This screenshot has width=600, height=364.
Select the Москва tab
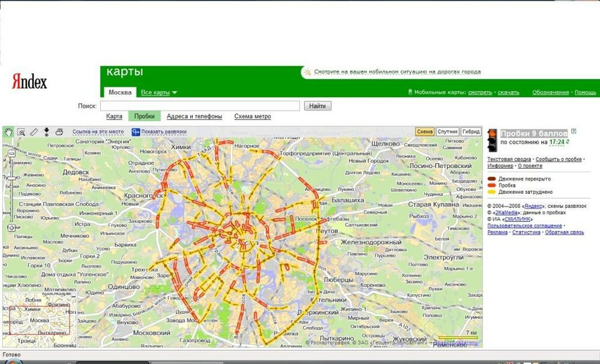coord(120,92)
